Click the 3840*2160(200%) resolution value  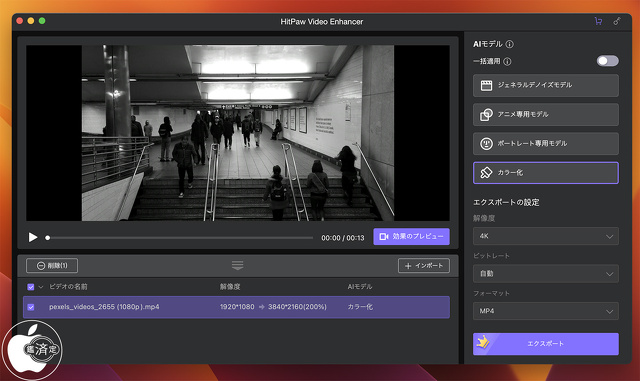(297, 307)
